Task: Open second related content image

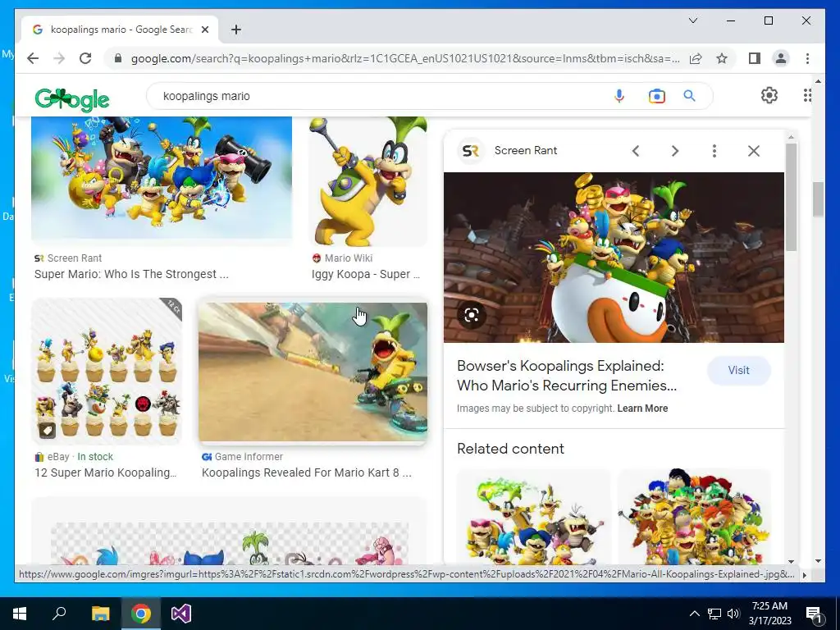Action: click(x=694, y=517)
